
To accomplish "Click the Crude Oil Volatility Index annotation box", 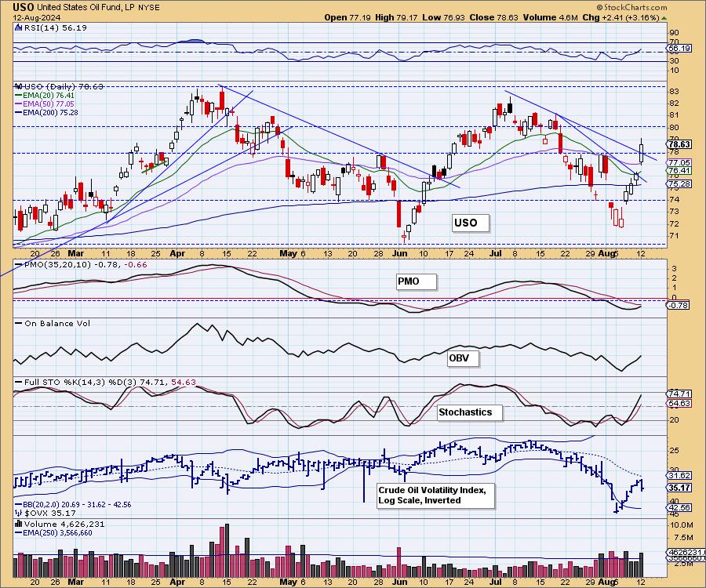I will point(435,495).
